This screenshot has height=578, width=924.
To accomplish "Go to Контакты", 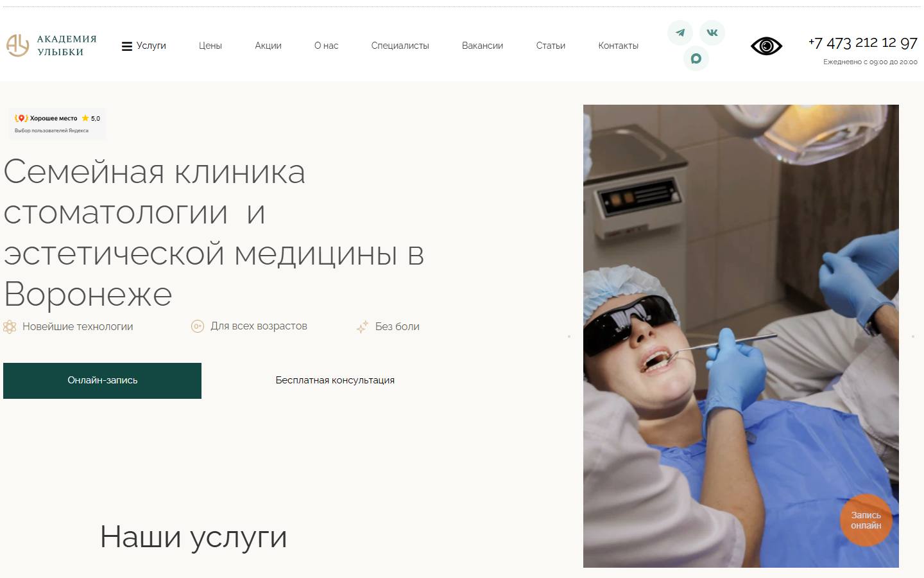I will pyautogui.click(x=619, y=46).
